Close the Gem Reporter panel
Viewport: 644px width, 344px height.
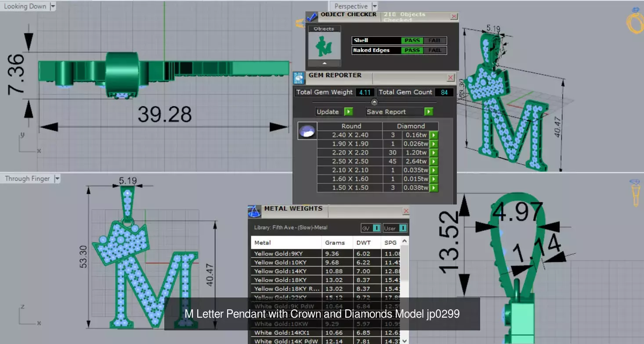point(450,78)
